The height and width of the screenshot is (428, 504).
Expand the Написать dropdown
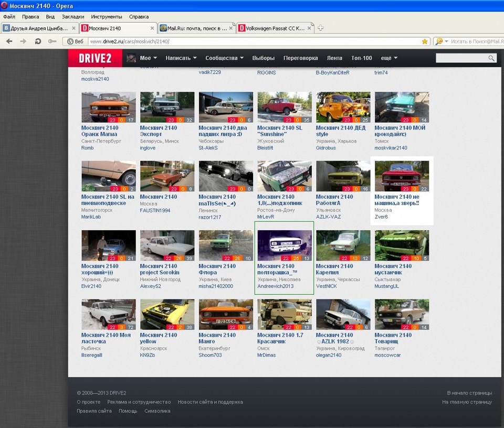(x=181, y=58)
